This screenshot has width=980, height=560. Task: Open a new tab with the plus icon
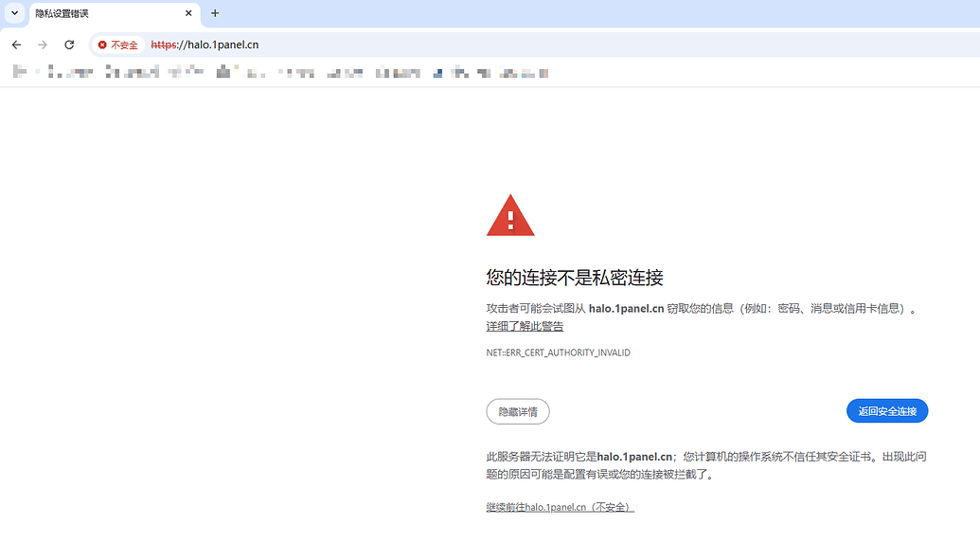click(214, 13)
